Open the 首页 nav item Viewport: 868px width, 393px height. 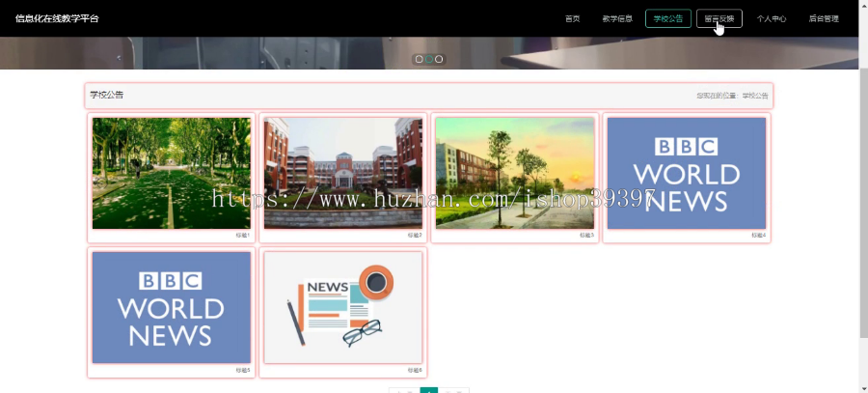coord(572,18)
